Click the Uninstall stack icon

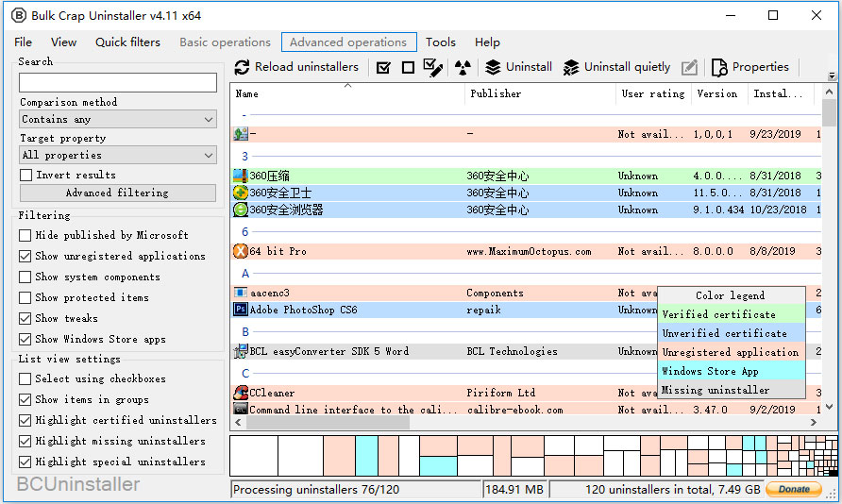tap(493, 67)
